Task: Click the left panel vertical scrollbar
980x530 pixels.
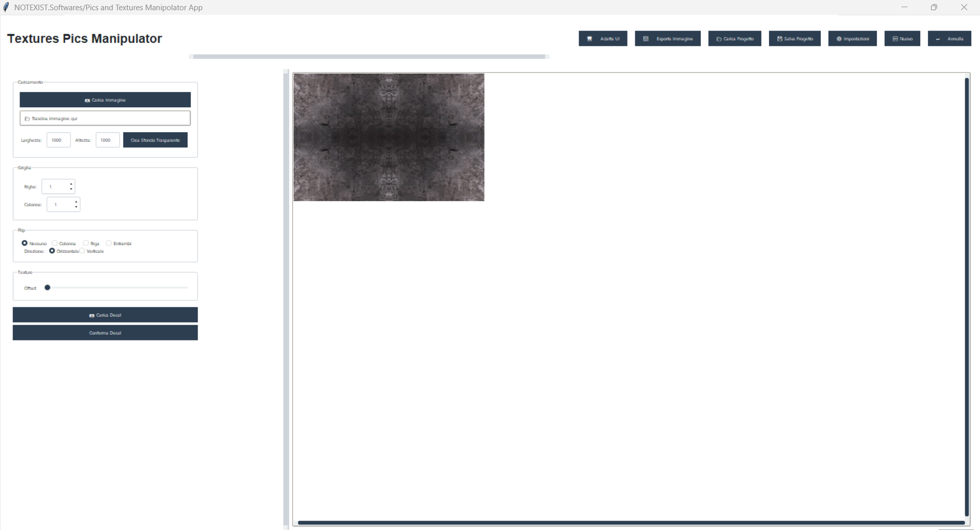Action: tap(286, 299)
